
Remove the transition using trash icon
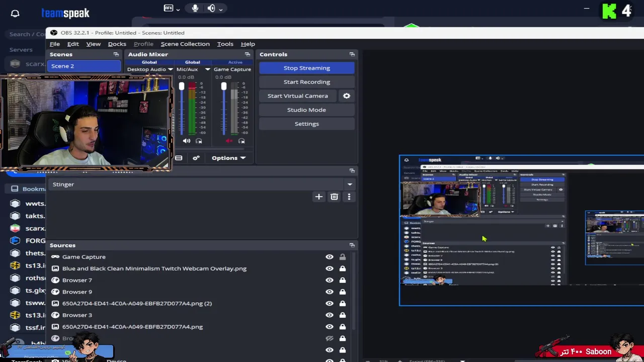pyautogui.click(x=334, y=197)
